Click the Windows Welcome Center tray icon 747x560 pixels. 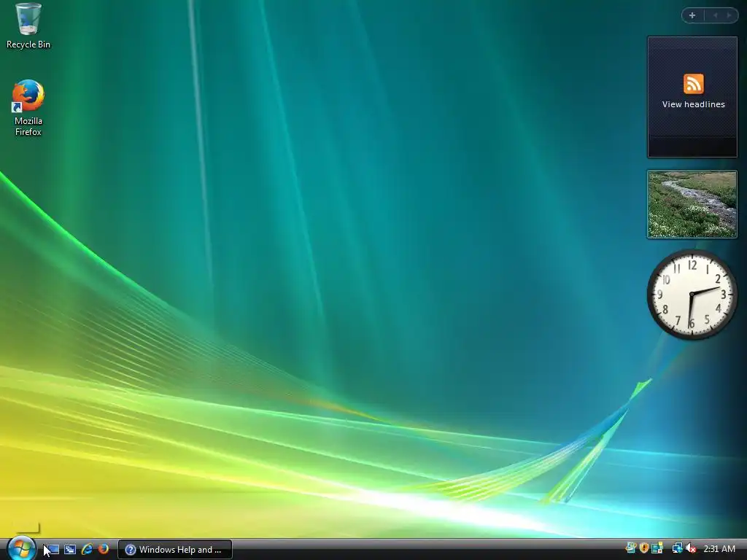point(631,548)
